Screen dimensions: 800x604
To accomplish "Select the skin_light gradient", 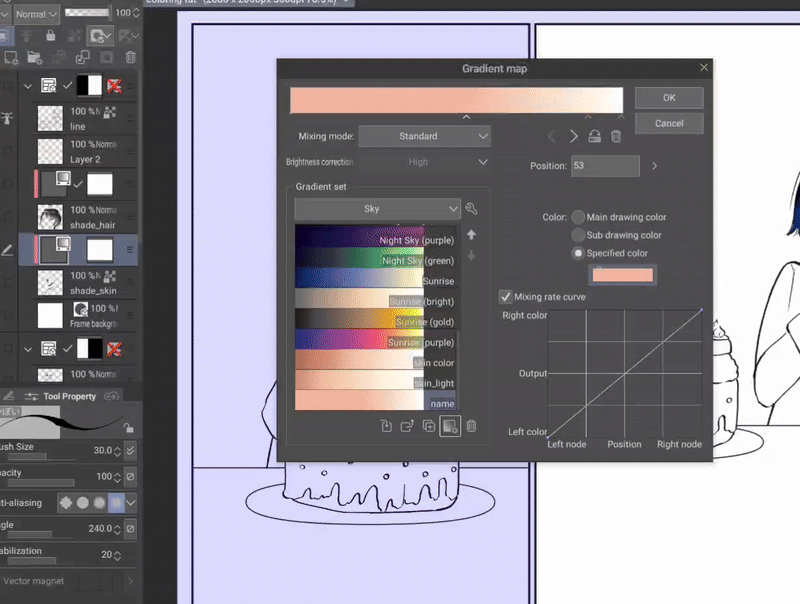I will 375,380.
